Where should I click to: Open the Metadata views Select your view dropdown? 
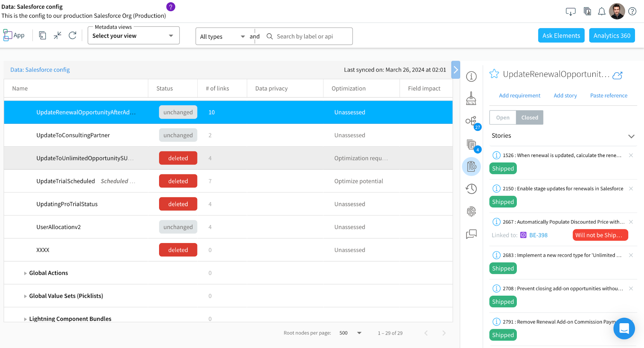[x=133, y=35]
